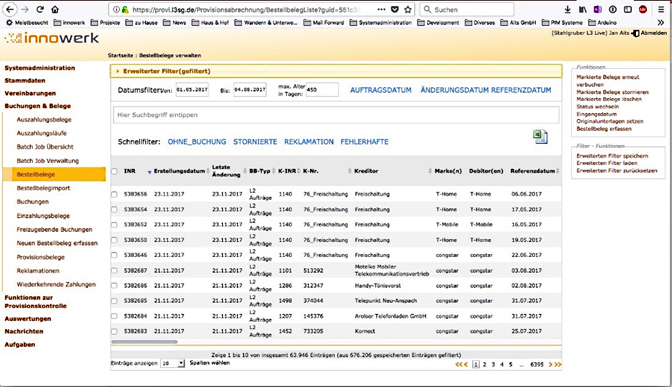This screenshot has width=672, height=387.
Task: Jump to the last page 6395
Action: pyautogui.click(x=537, y=364)
